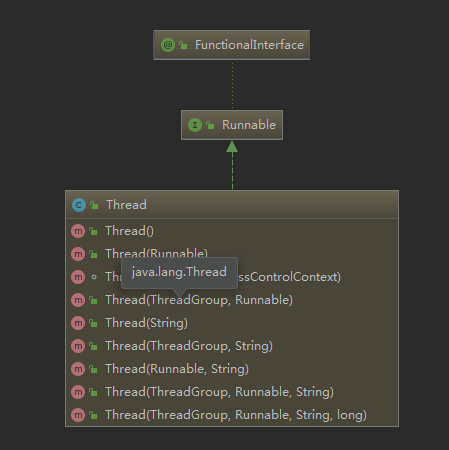This screenshot has width=449, height=450.
Task: Select the Thread class header
Action: tap(232, 205)
